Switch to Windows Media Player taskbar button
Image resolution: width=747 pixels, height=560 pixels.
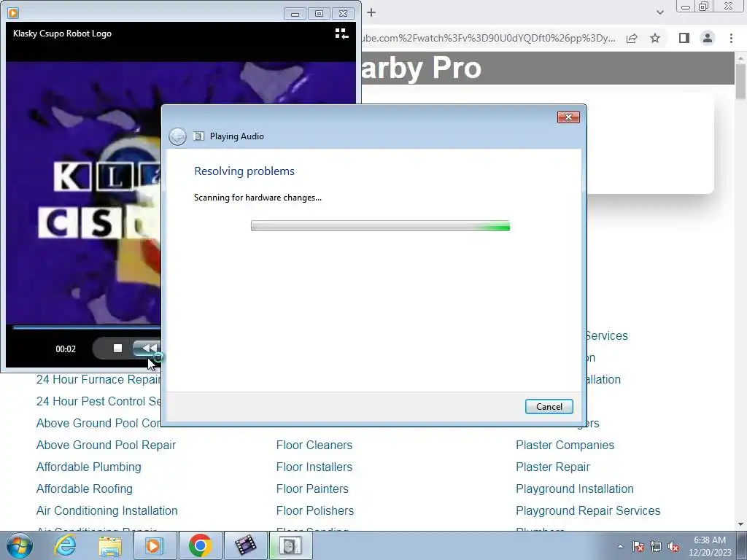[x=154, y=545]
